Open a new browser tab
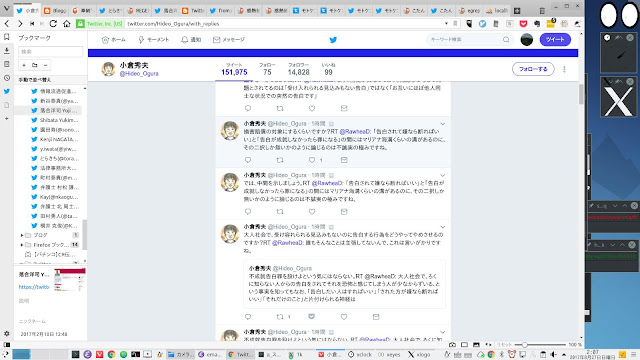The image size is (640, 360). tap(517, 11)
